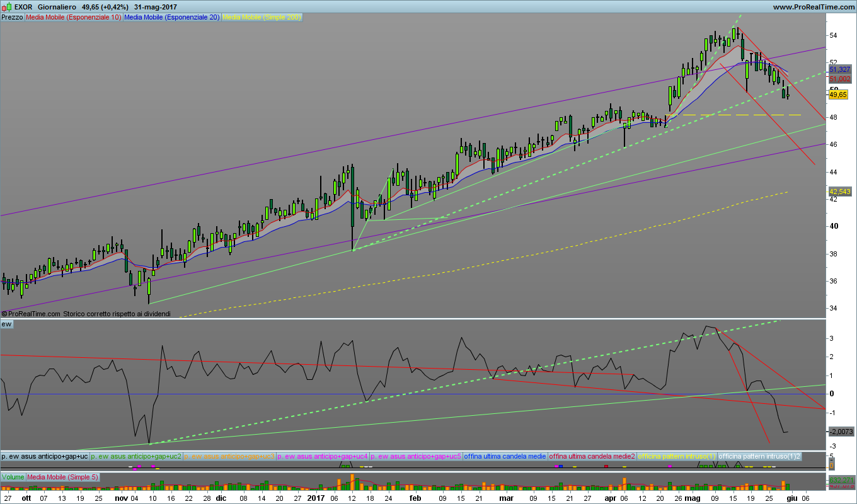Open Media Mobile (Esponenziale 10) settings label
Screen dimensions: 857x504
coord(73,18)
